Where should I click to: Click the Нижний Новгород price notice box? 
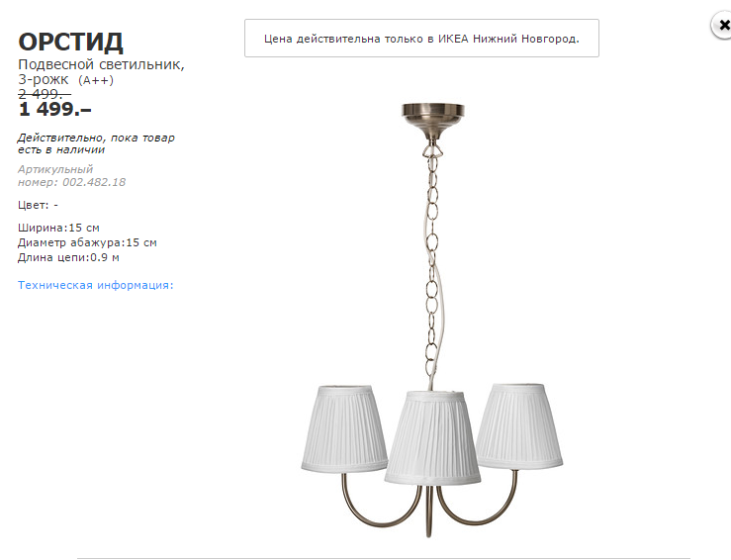pos(421,39)
